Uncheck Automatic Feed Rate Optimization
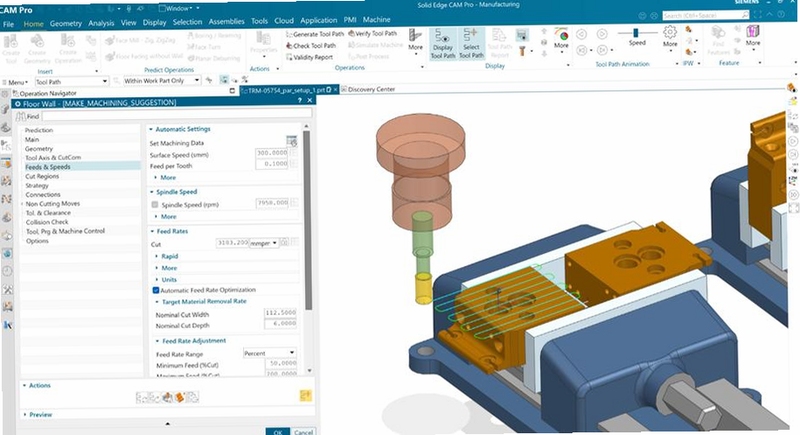The width and height of the screenshot is (800, 435). click(156, 290)
